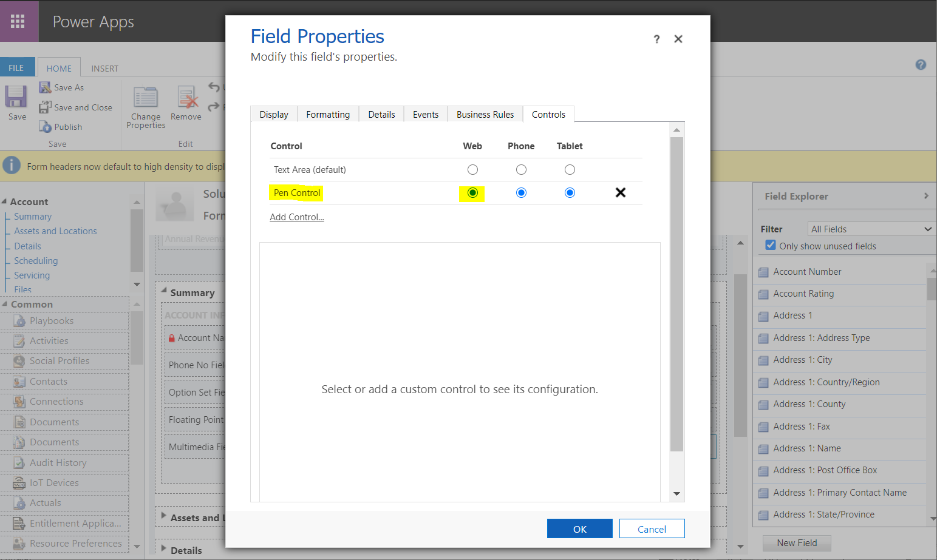The height and width of the screenshot is (560, 937).
Task: Delete the Pen Control using the X icon
Action: pos(620,192)
